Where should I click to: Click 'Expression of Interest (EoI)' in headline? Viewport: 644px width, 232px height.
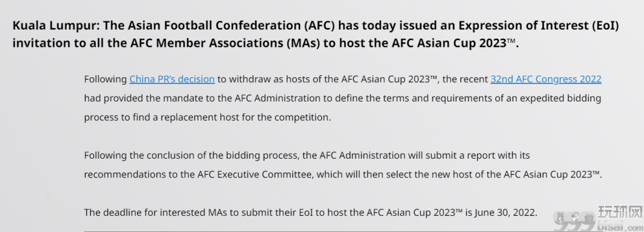[538, 26]
